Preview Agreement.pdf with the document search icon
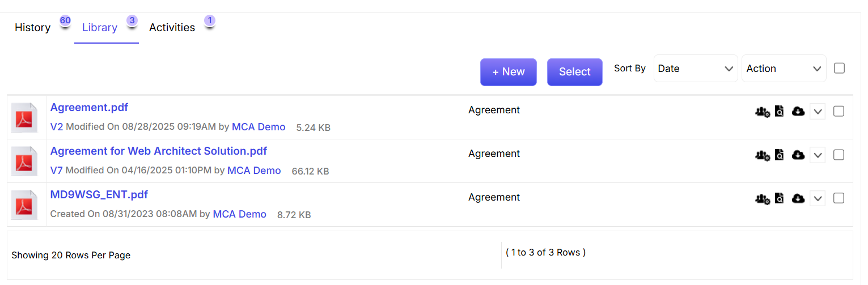This screenshot has height=285, width=868. (780, 112)
